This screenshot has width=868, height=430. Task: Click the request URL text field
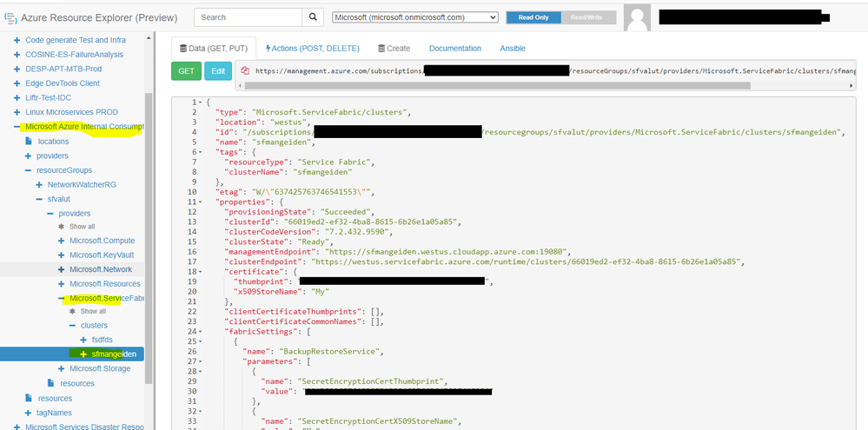[x=553, y=71]
